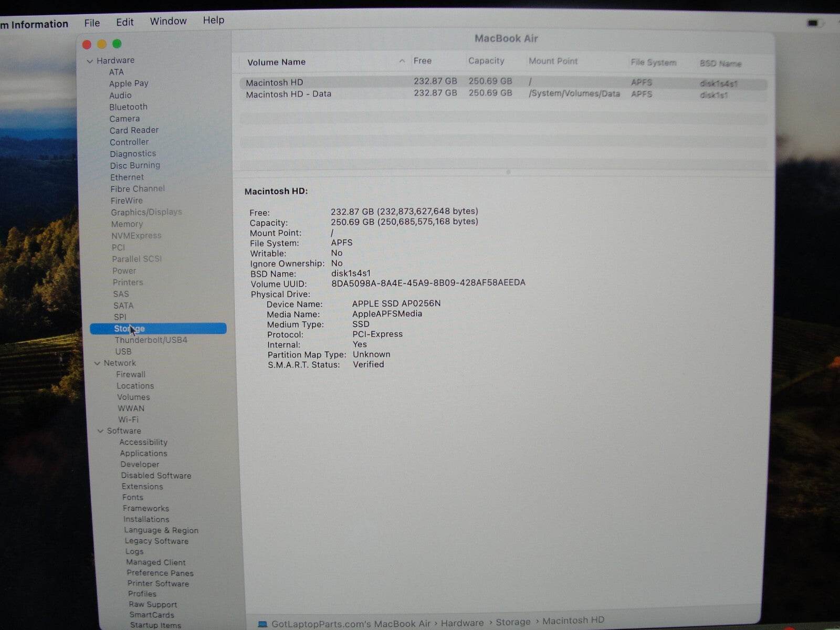Select Thunderbolt/USB4 in sidebar
This screenshot has width=840, height=630.
[x=151, y=340]
